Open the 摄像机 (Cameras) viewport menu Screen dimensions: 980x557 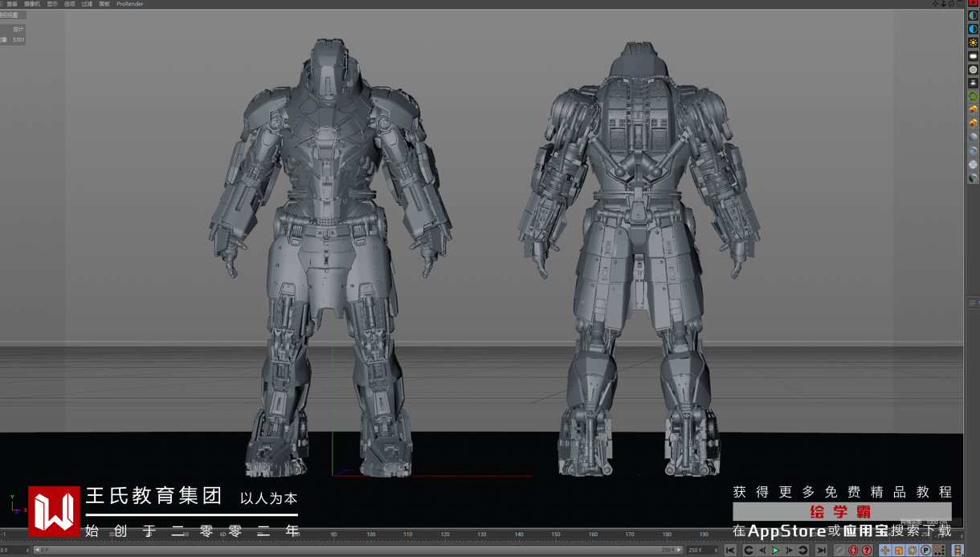pos(31,4)
